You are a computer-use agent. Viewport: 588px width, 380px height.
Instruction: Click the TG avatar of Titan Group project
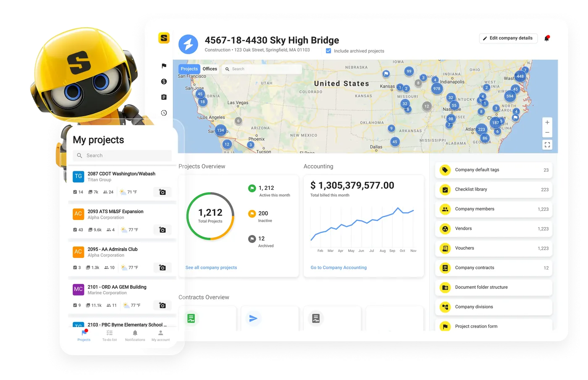coord(78,176)
